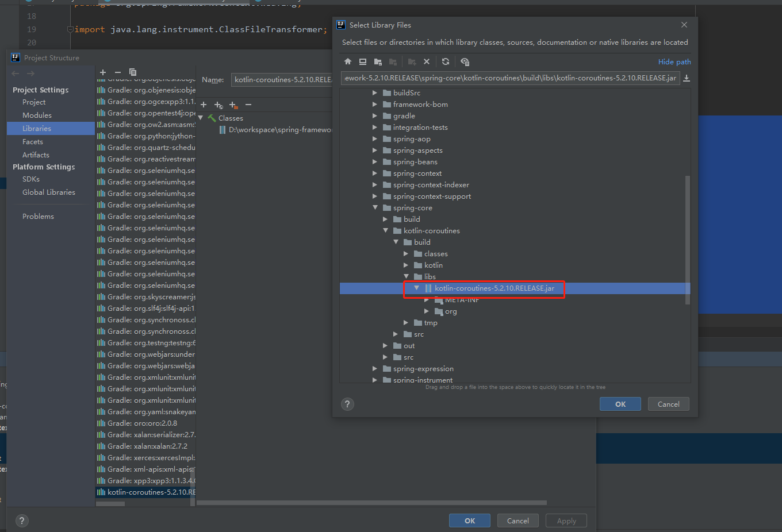
Task: Toggle show hidden files icon
Action: pyautogui.click(x=465, y=61)
